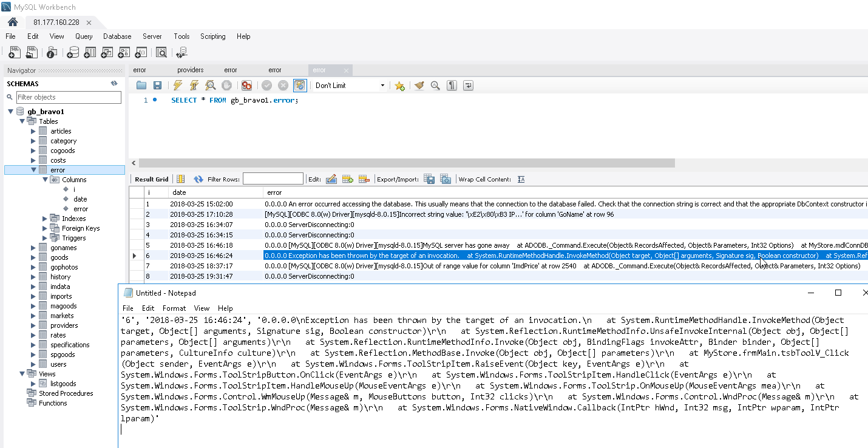
Task: Expand the Foreign Keys node
Action: pos(45,228)
